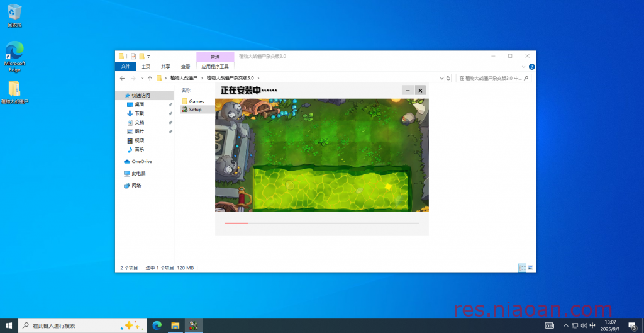Open the notification center icon

(632, 325)
